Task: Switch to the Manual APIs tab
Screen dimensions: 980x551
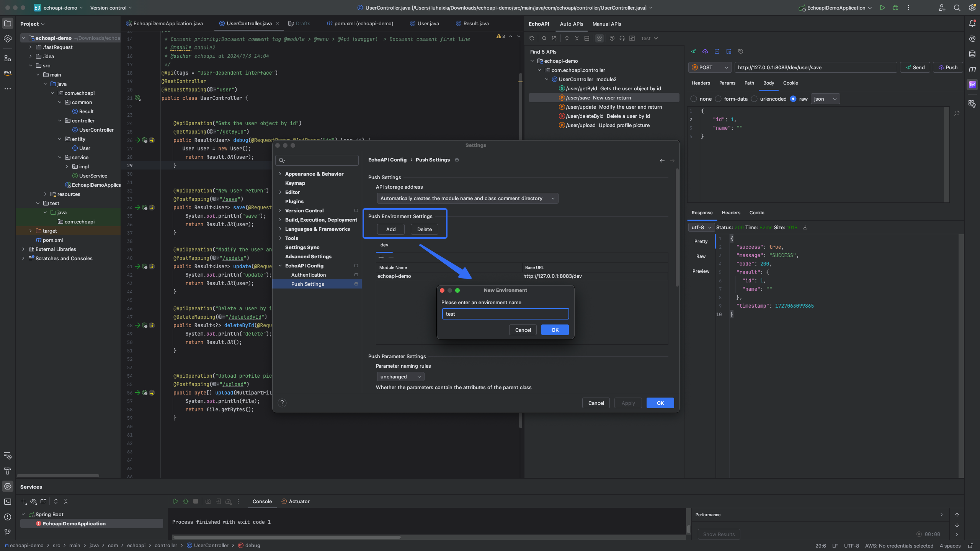Action: click(x=607, y=24)
